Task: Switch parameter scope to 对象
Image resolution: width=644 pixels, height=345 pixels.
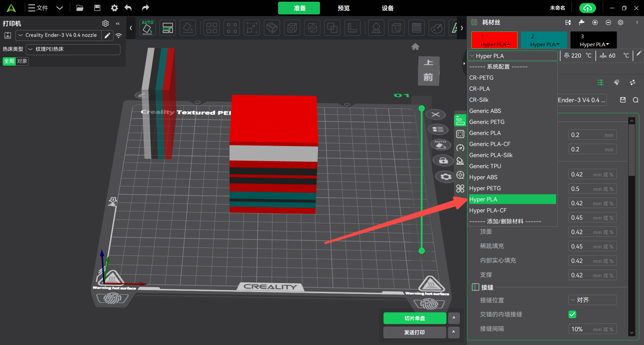Action: pyautogui.click(x=22, y=61)
